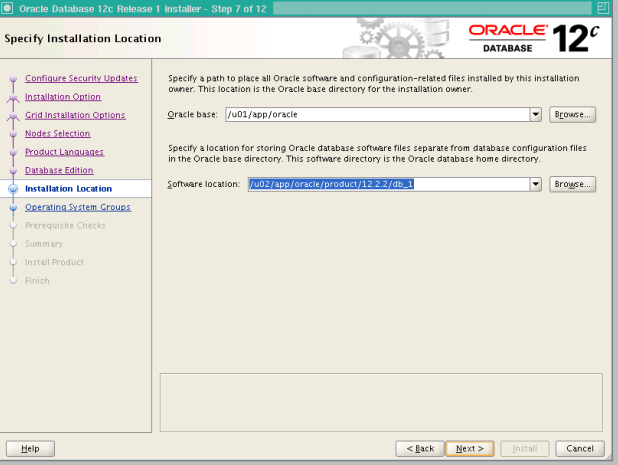The width and height of the screenshot is (618, 465).
Task: Click the empty message area panel
Action: tap(381, 402)
